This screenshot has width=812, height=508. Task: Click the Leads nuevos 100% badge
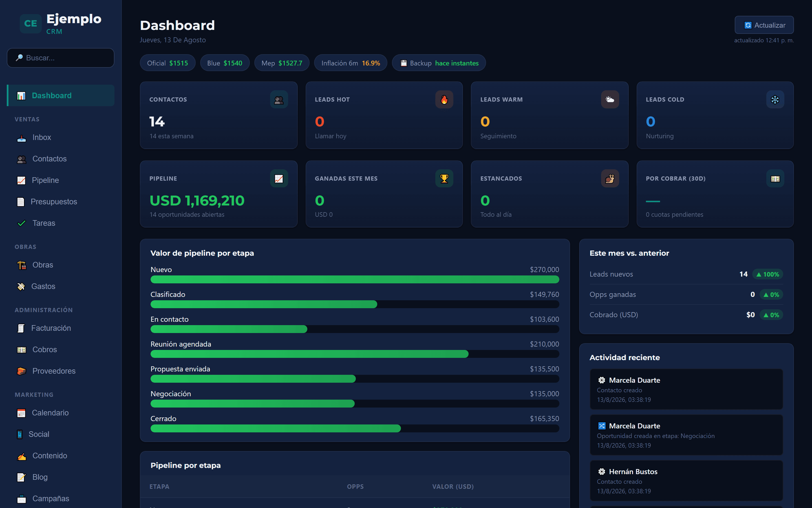tap(768, 275)
